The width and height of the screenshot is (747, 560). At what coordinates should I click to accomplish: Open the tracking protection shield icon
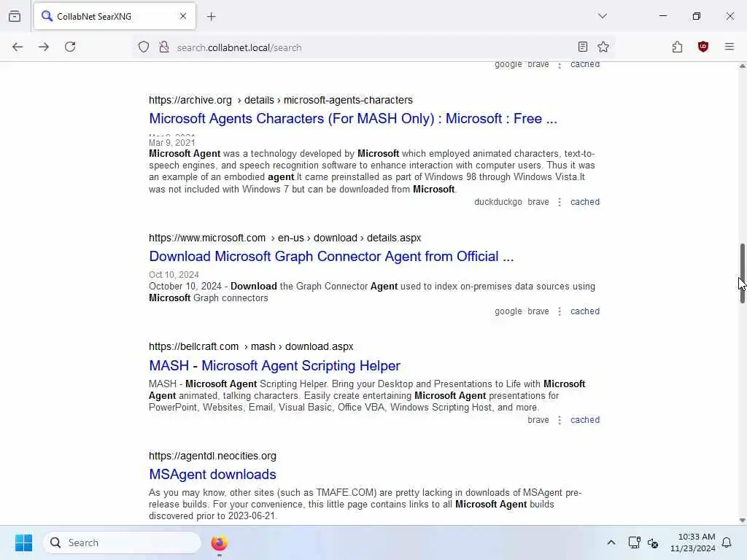point(144,47)
